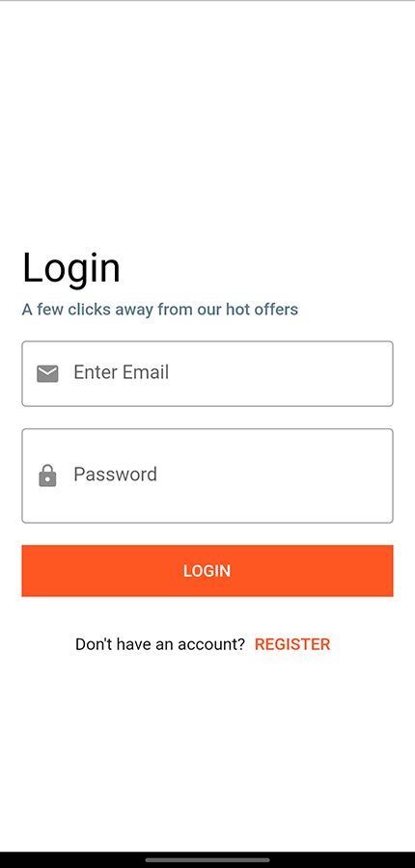The width and height of the screenshot is (415, 868).
Task: Click the padlock icon in the password field
Action: point(47,475)
